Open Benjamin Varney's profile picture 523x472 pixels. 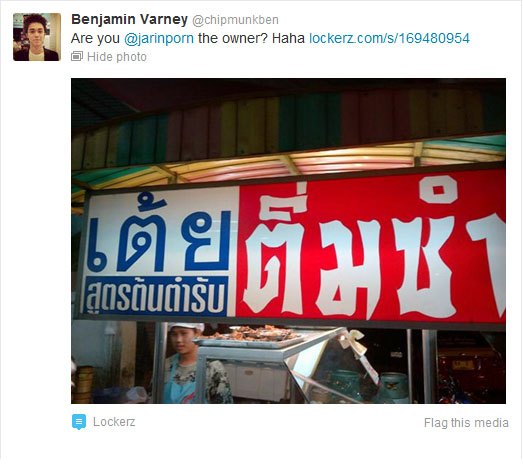37,37
